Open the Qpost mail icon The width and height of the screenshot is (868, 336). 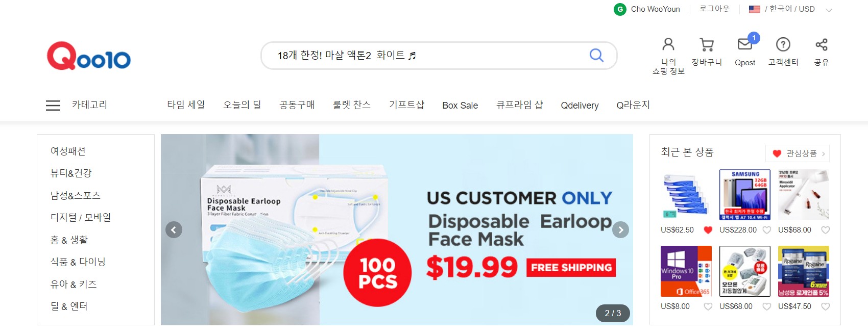click(x=745, y=44)
